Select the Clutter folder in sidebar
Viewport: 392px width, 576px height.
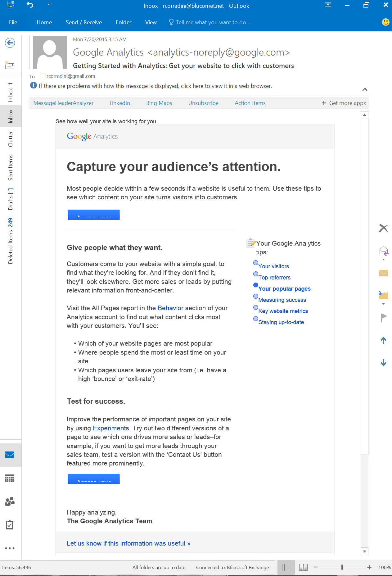click(11, 139)
